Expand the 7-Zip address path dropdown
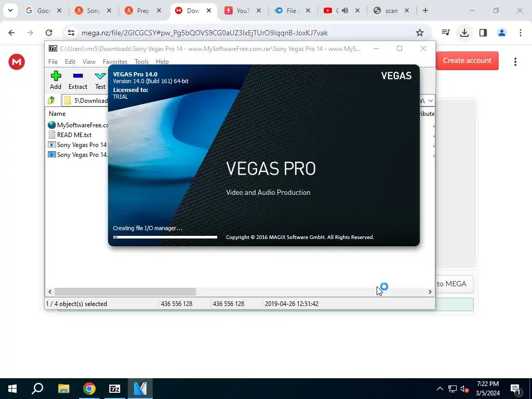The image size is (532, 399). [431, 101]
